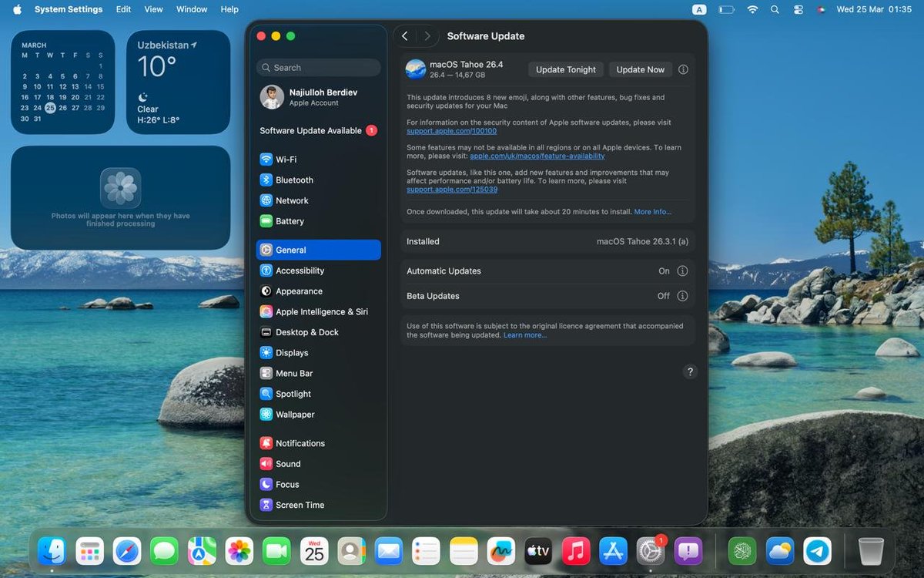This screenshot has width=924, height=578.
Task: Show Automatic Updates info details
Action: (x=682, y=271)
